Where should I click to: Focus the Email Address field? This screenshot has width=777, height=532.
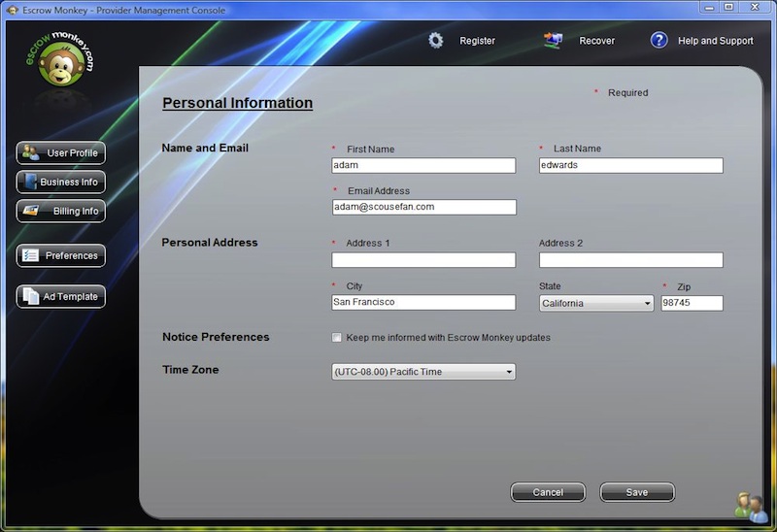click(x=423, y=207)
